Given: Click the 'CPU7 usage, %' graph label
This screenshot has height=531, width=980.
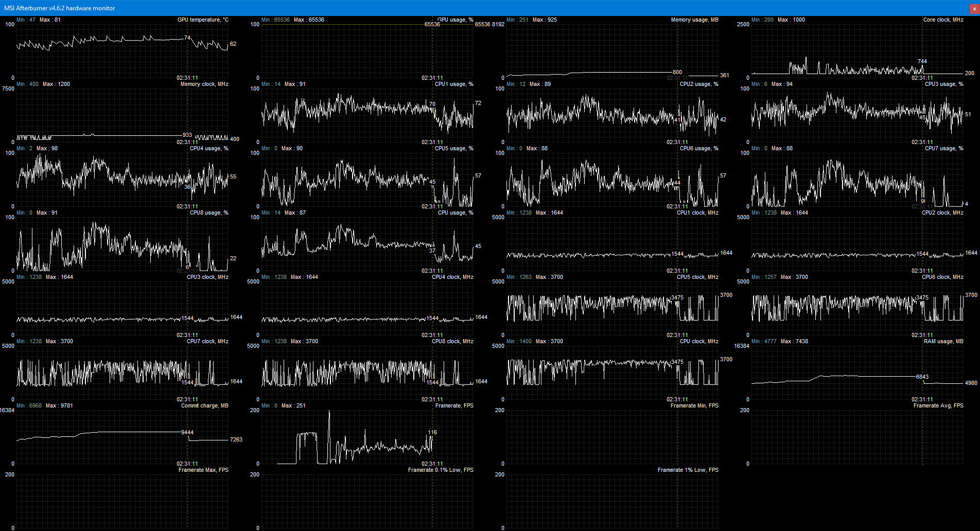Looking at the screenshot, I should click(x=944, y=148).
